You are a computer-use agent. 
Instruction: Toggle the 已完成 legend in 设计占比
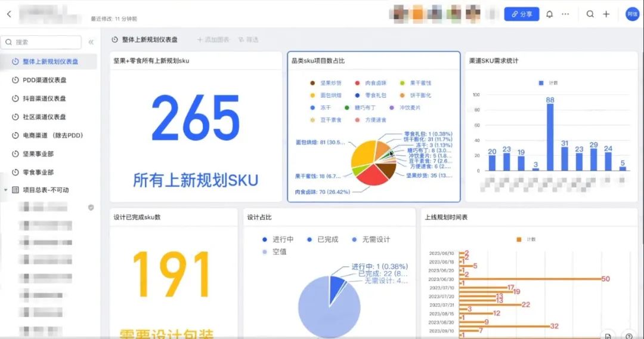click(323, 239)
